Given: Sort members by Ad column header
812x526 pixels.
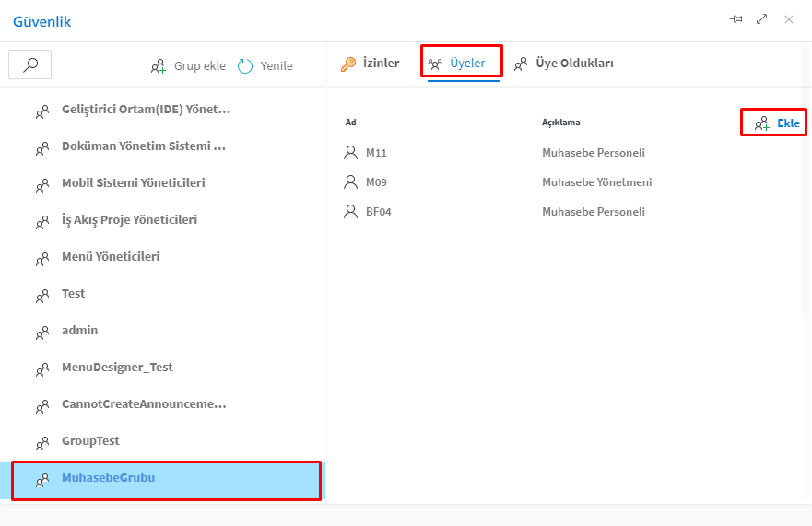Looking at the screenshot, I should 351,123.
